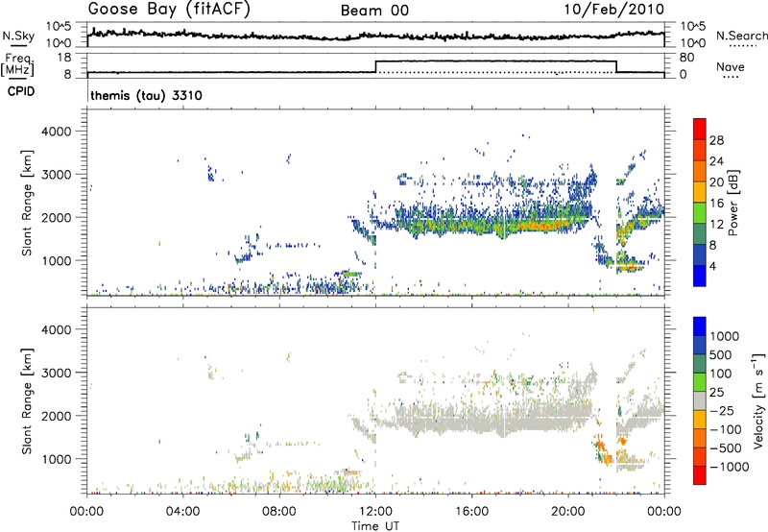Click the left '10^5' noise axis label
The image size is (768, 532).
click(59, 27)
